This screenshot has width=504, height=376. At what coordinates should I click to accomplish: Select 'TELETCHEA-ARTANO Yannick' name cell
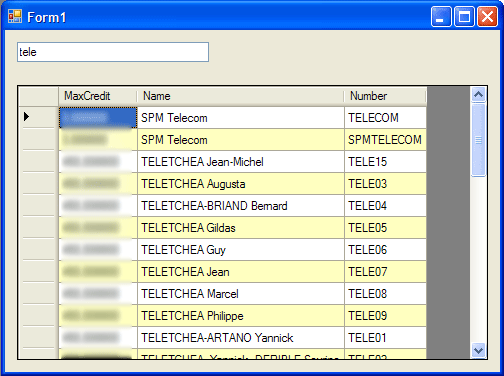coord(241,337)
